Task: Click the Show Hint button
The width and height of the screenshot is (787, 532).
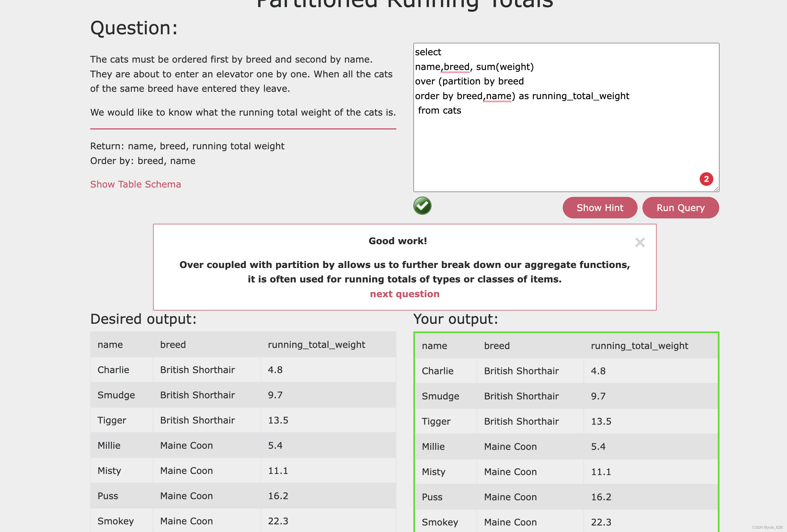Action: (x=600, y=207)
